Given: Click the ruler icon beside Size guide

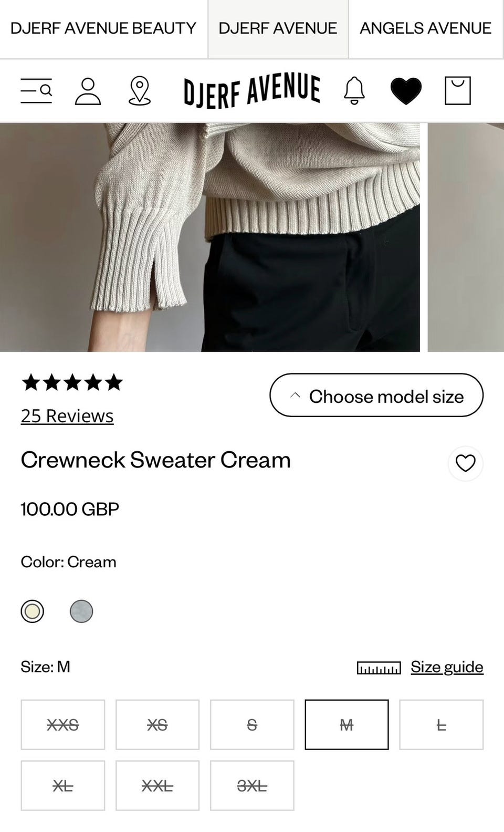Looking at the screenshot, I should point(379,668).
